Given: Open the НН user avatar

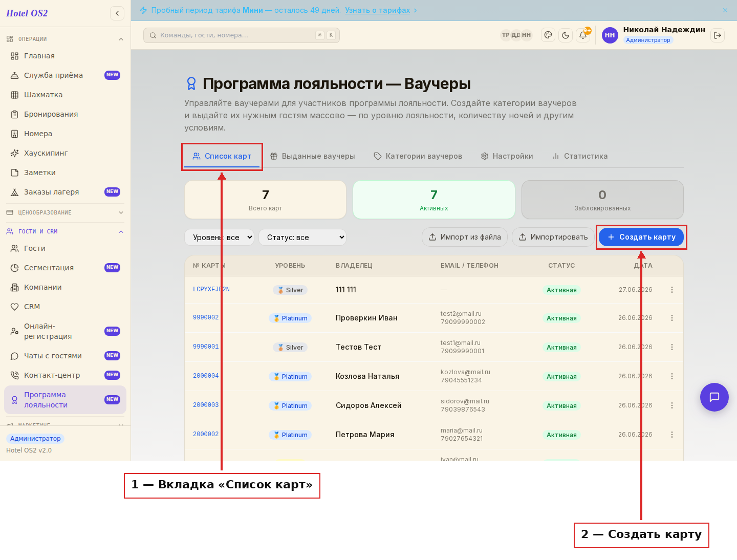Looking at the screenshot, I should coord(610,35).
